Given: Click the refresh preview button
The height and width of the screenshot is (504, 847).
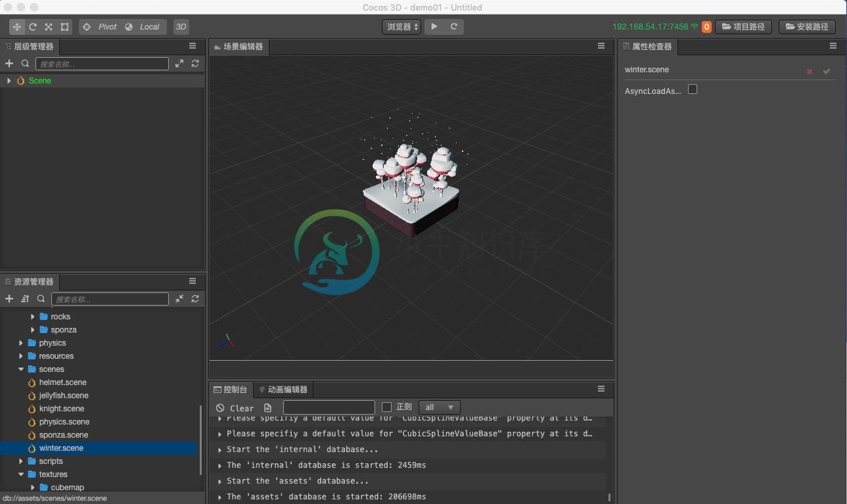Looking at the screenshot, I should tap(454, 27).
